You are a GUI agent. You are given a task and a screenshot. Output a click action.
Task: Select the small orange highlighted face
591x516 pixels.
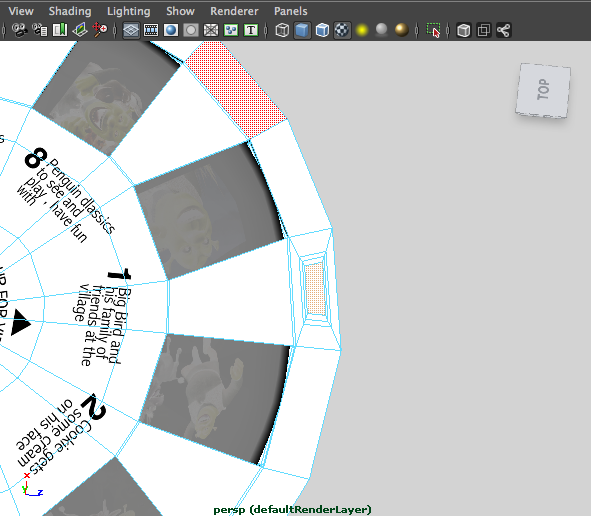[x=315, y=289]
